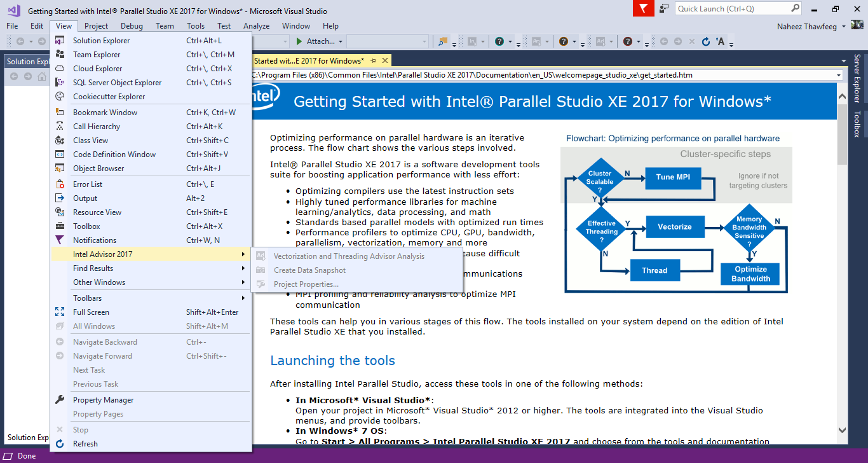Open the Project menu
This screenshot has height=463, width=868.
(x=96, y=26)
